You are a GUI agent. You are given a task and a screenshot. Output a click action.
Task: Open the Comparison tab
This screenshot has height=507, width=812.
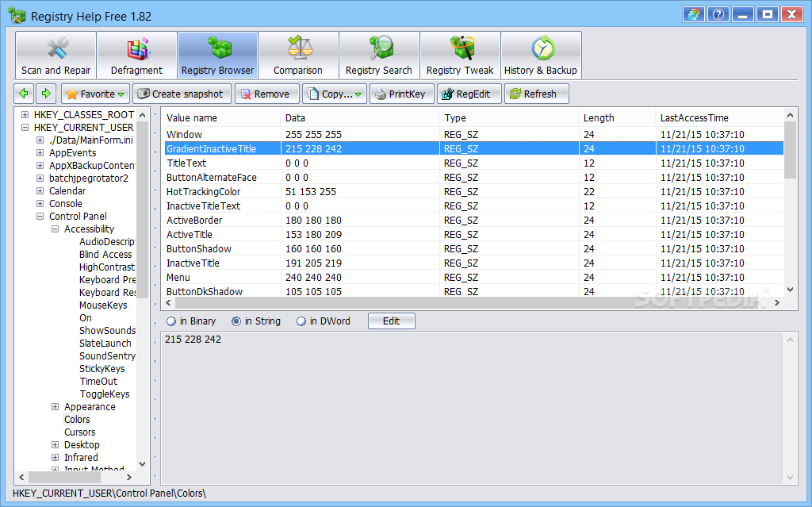point(298,55)
